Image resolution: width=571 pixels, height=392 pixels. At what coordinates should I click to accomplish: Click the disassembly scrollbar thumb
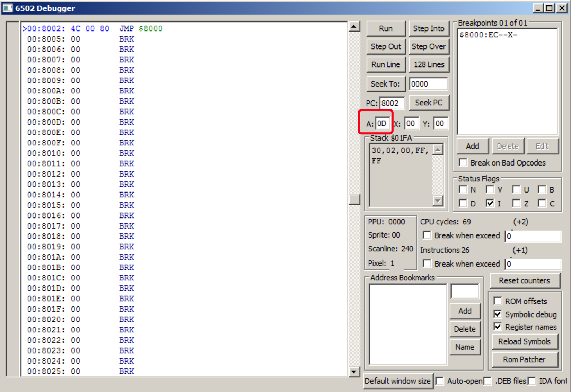click(354, 199)
